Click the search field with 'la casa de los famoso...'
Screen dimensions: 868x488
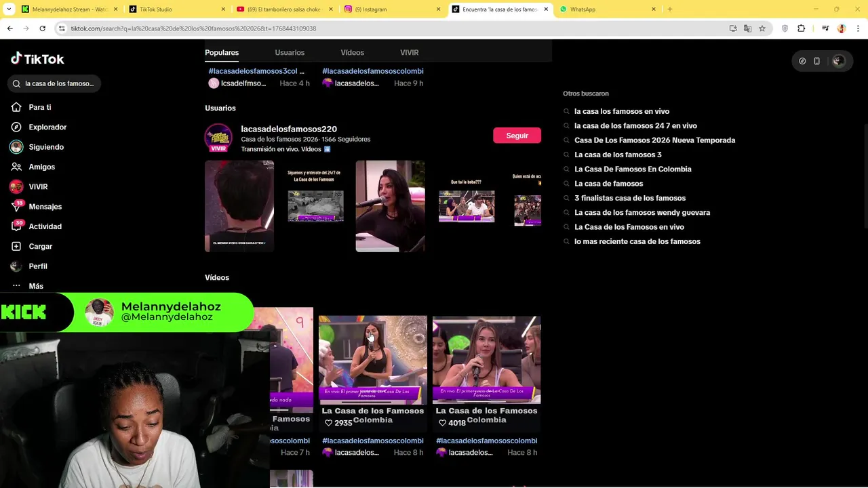tap(54, 83)
